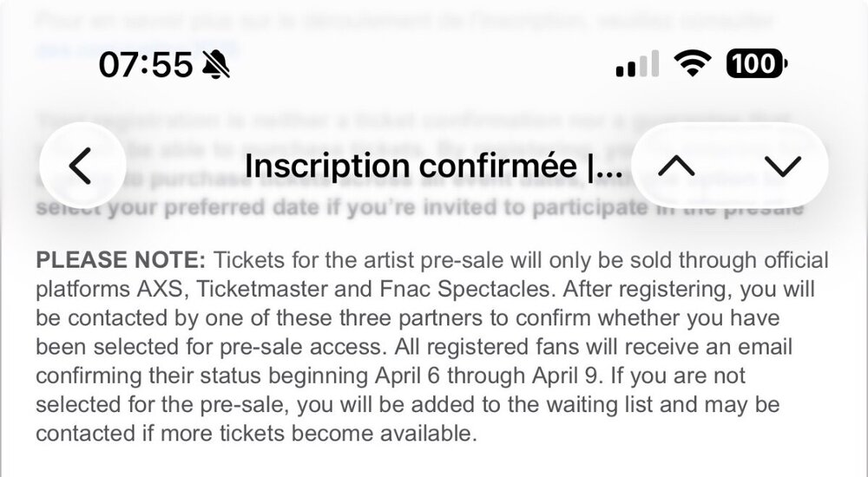Tap the battery level indicator
868x477 pixels.
coord(755,63)
